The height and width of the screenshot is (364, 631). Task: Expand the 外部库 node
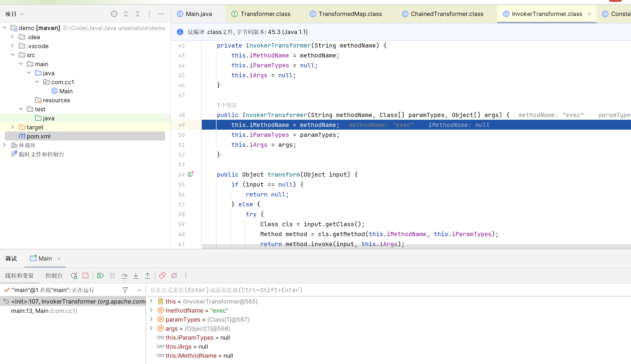click(x=5, y=145)
